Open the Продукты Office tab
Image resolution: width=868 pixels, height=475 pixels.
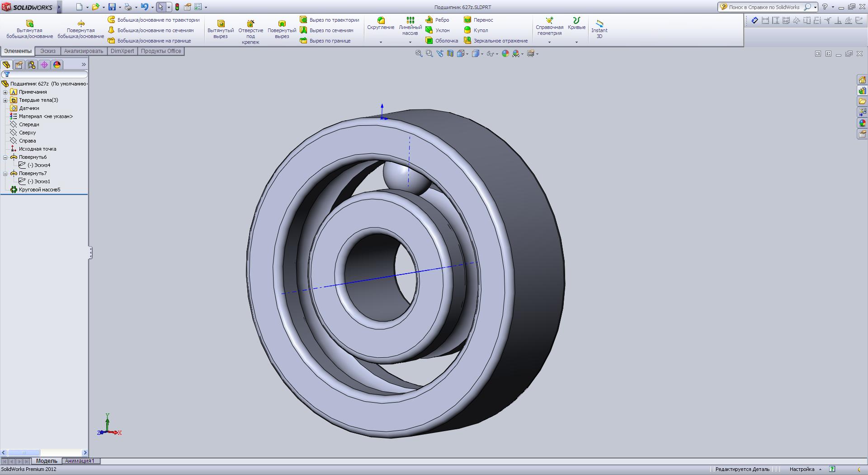(x=161, y=51)
